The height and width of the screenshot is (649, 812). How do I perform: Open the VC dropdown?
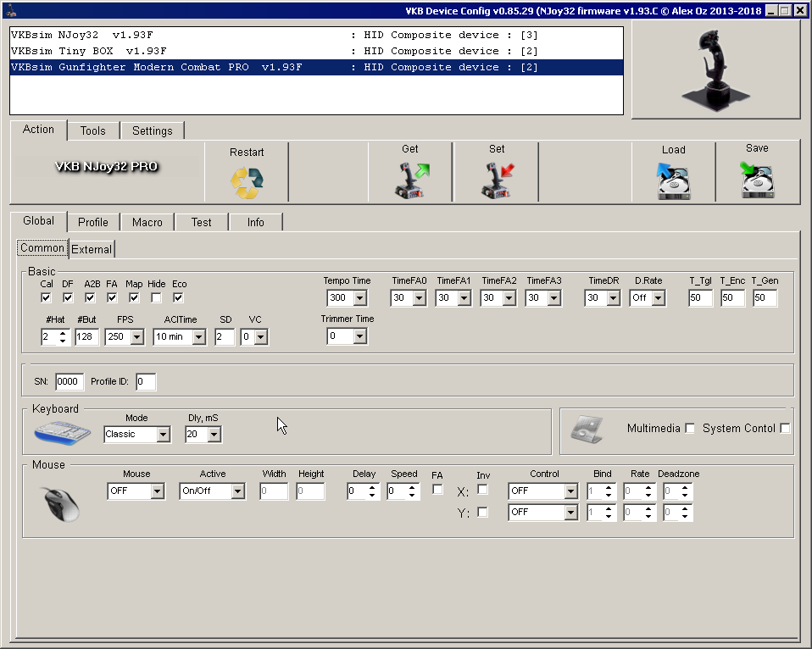pyautogui.click(x=261, y=337)
